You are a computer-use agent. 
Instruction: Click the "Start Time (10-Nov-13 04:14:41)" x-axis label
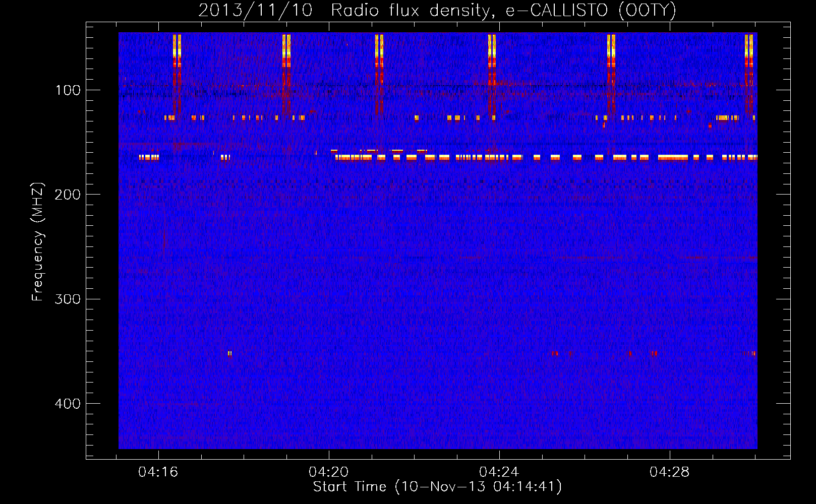437,487
